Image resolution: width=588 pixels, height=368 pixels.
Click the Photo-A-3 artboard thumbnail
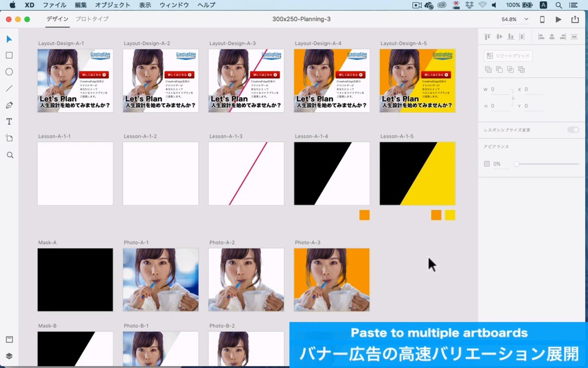(x=332, y=279)
